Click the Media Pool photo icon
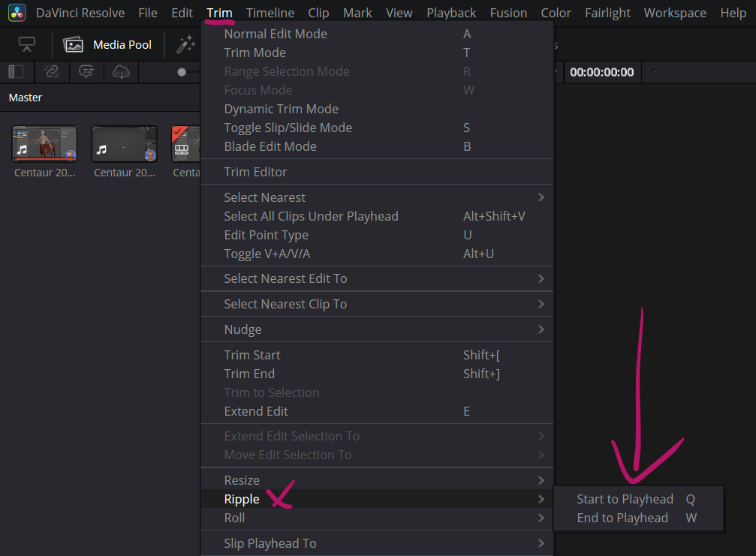Viewport: 756px width, 556px height. [74, 45]
